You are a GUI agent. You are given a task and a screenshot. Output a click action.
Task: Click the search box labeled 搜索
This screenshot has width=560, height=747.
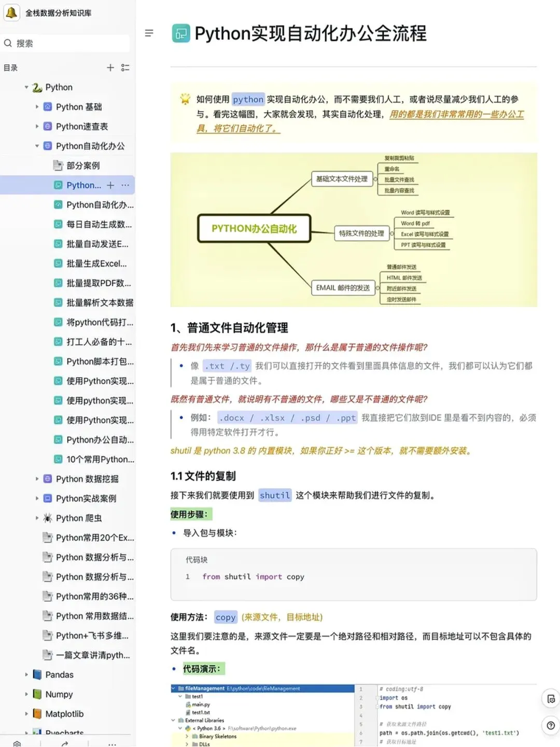click(x=66, y=43)
